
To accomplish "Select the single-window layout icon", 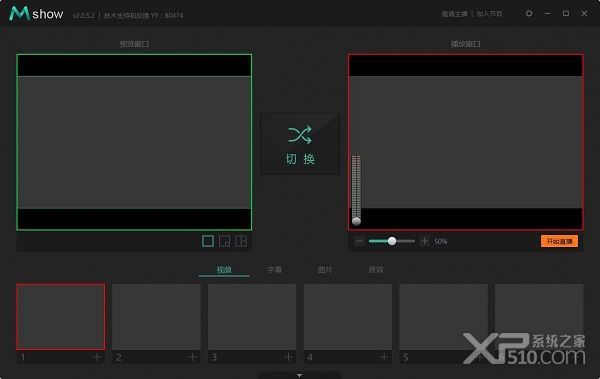I will [x=208, y=241].
